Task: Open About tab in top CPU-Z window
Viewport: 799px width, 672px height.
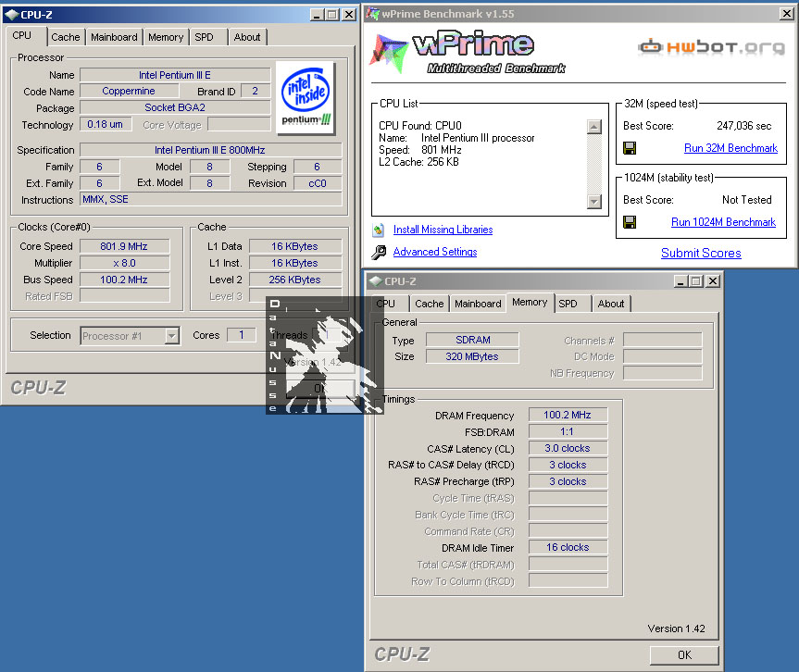Action: pyautogui.click(x=247, y=37)
